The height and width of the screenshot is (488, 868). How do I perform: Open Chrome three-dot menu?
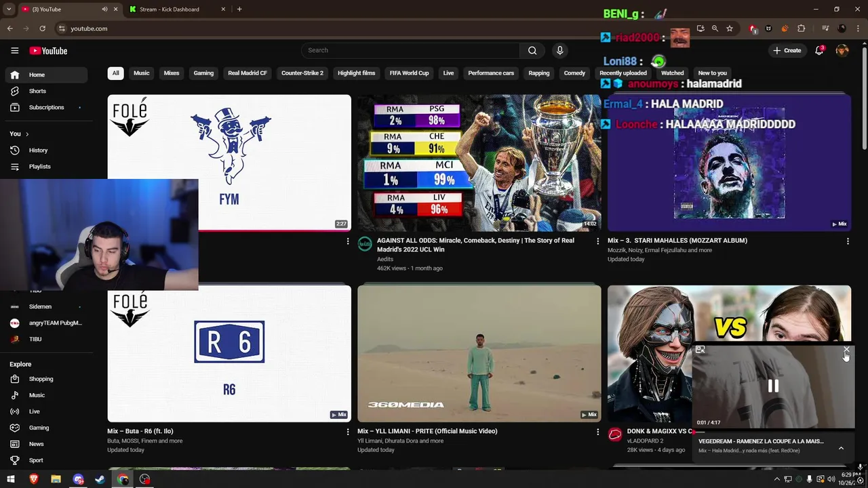[859, 28]
